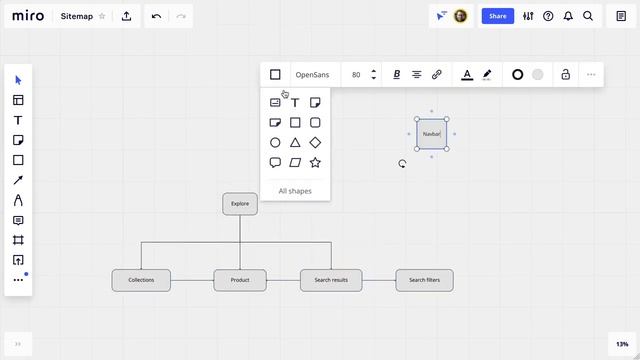Open the highlight color marker
640x360 pixels.
pos(487,75)
